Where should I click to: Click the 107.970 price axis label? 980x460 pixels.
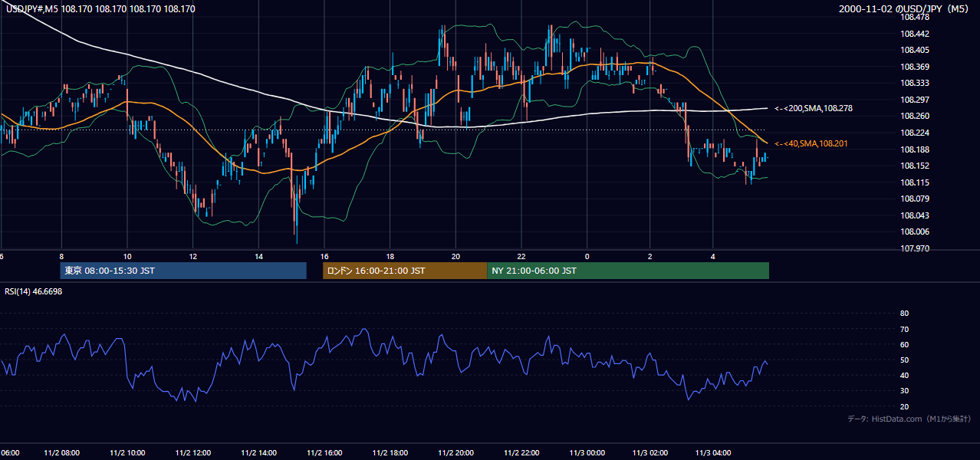click(x=916, y=248)
